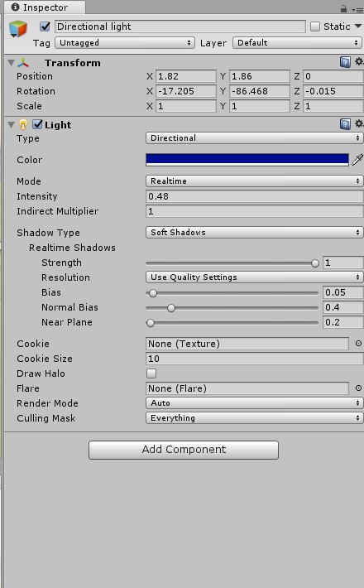Click the Inspector lock icon
Viewport: 364px width, 588px height.
[343, 8]
